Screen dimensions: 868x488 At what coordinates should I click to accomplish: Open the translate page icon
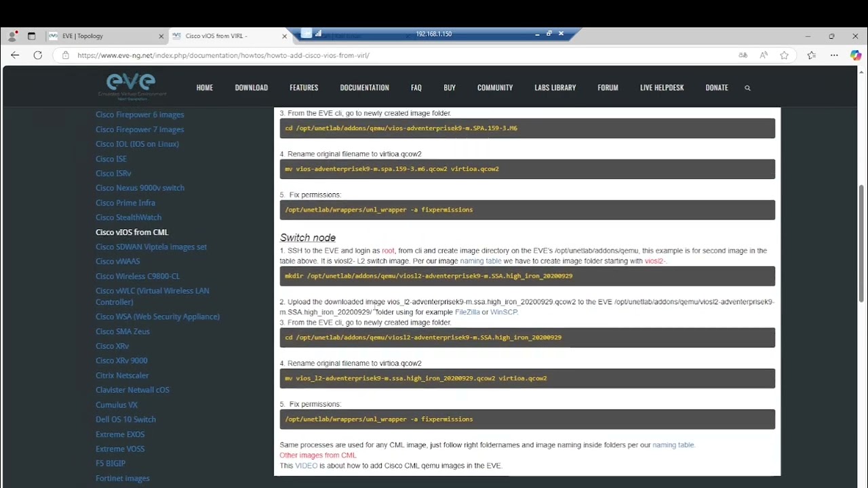tap(743, 56)
